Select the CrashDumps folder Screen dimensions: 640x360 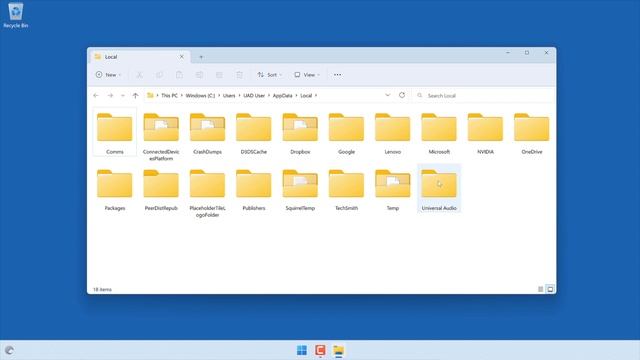coord(207,132)
